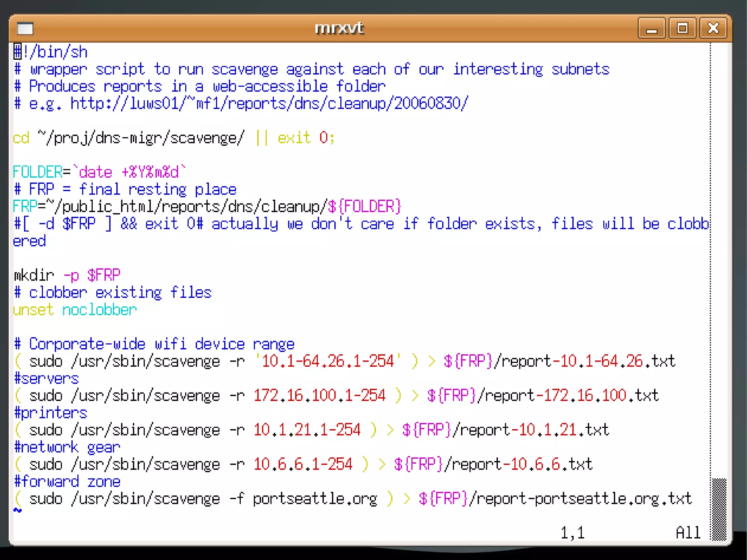Click the empty scrollbar track above the thumb
Screen dimensions: 747x560
pyautogui.click(x=719, y=255)
